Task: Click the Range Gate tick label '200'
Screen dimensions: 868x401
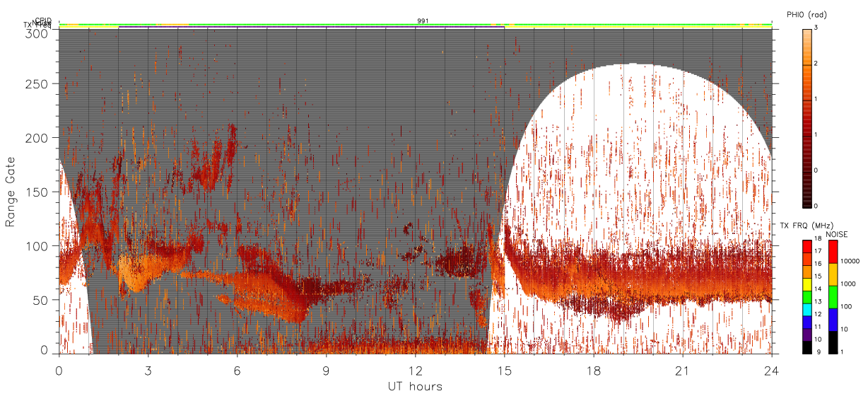Action: pos(37,138)
